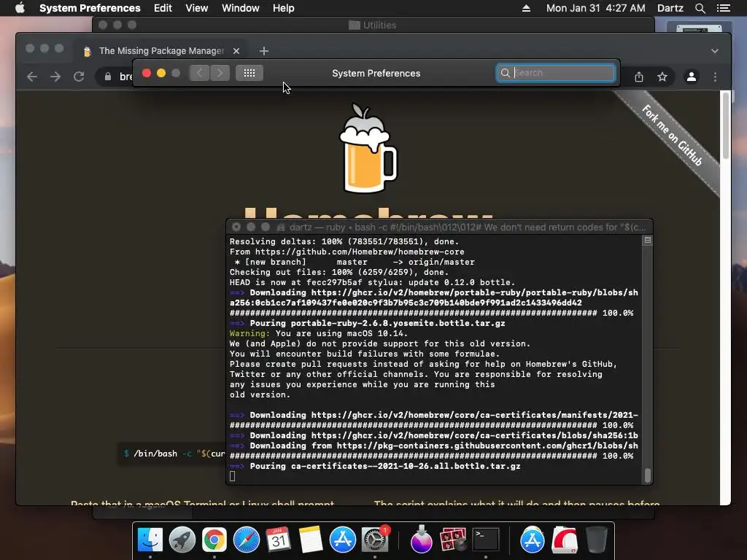Open the Apple menu
Screen dimensions: 747x560
(20, 8)
